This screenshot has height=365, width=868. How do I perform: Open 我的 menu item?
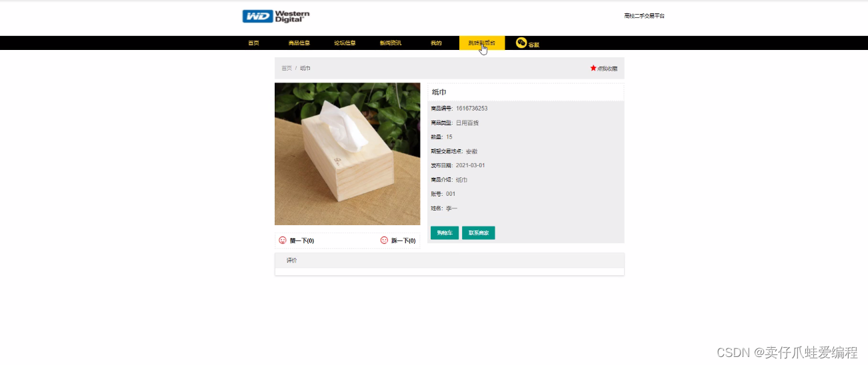pyautogui.click(x=436, y=43)
